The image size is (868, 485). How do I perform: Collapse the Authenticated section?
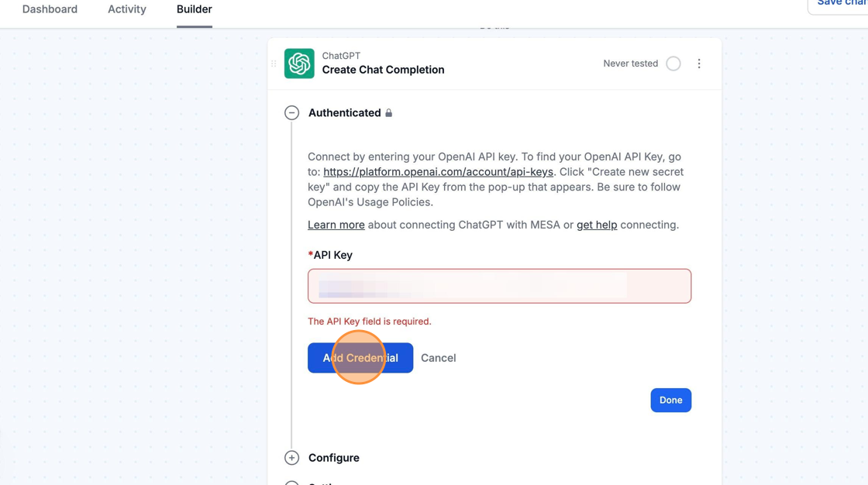pyautogui.click(x=292, y=113)
